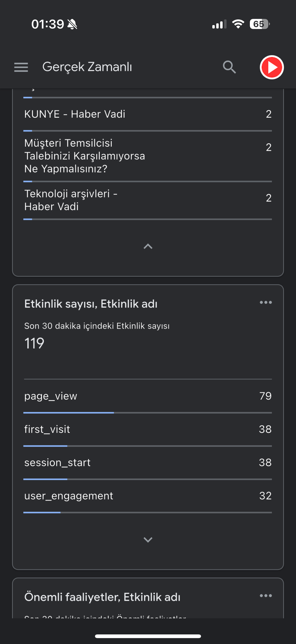Open the red play account avatar
The width and height of the screenshot is (296, 644).
[x=272, y=67]
